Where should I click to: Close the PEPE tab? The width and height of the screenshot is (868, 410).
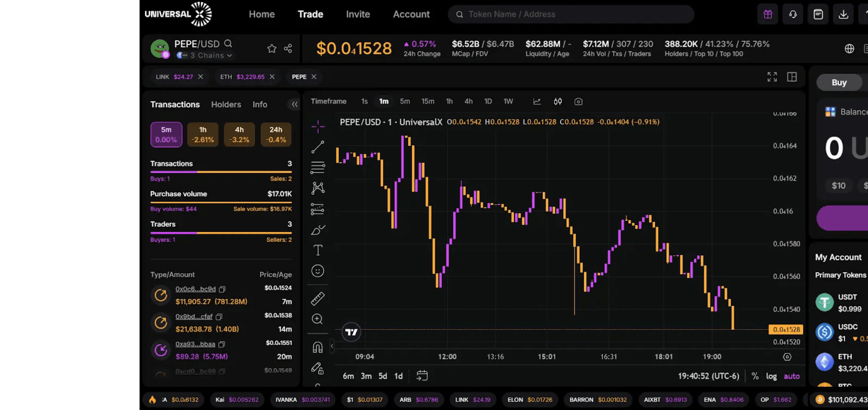point(314,77)
